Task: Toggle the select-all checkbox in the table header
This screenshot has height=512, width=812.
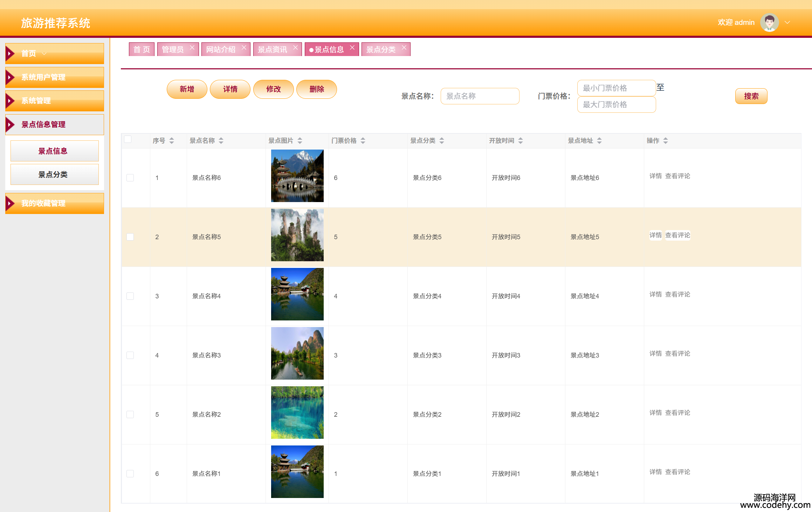Action: (128, 139)
